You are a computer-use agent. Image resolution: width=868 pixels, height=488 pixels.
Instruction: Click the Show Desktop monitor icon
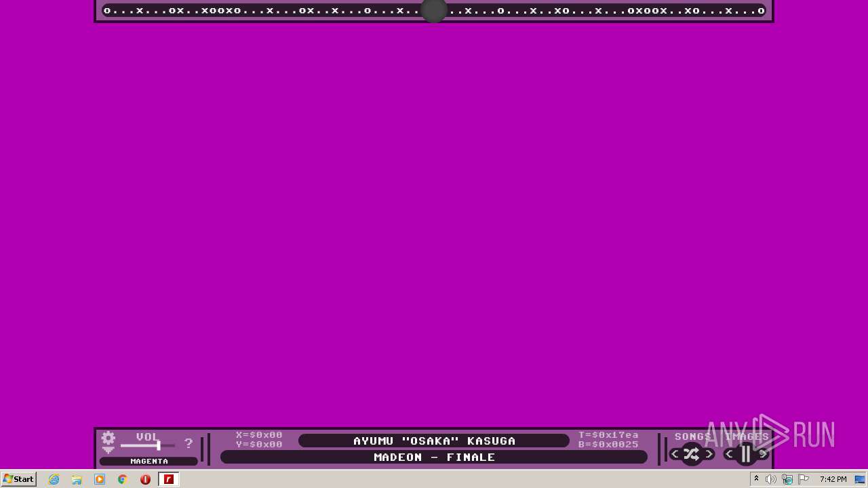tap(861, 479)
